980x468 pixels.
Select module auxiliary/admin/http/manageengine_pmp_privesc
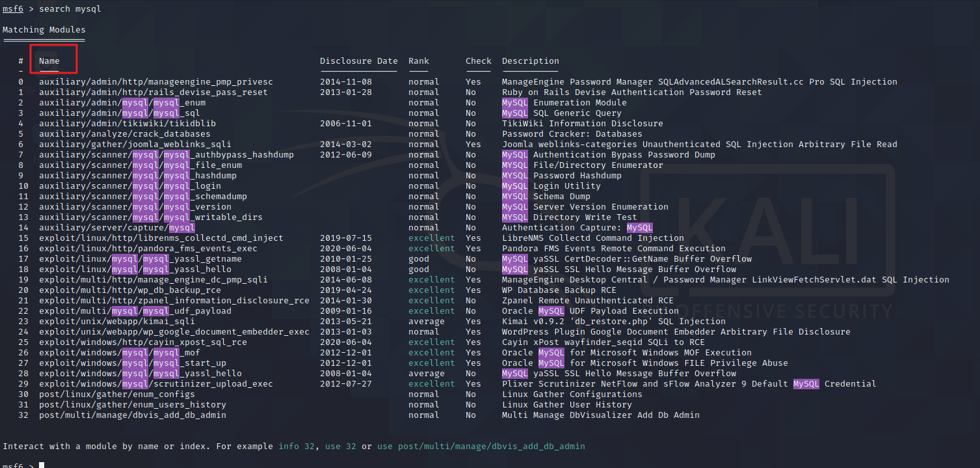[x=156, y=82]
